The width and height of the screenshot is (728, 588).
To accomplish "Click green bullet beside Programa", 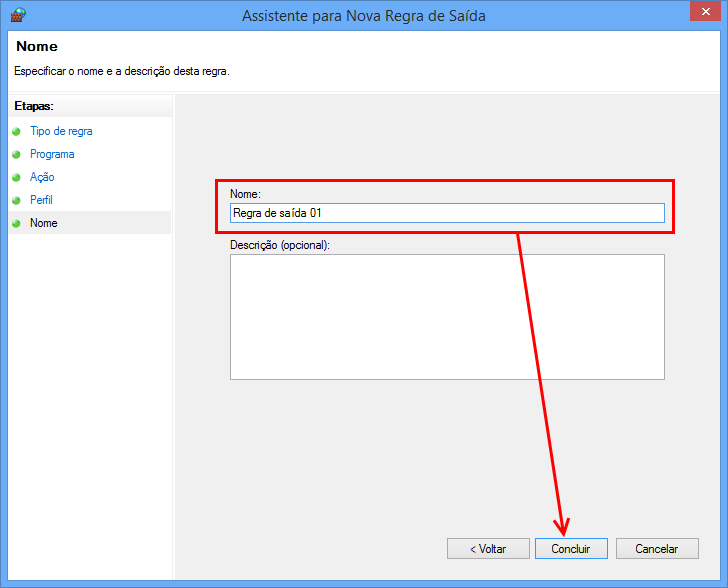I will click(x=16, y=154).
